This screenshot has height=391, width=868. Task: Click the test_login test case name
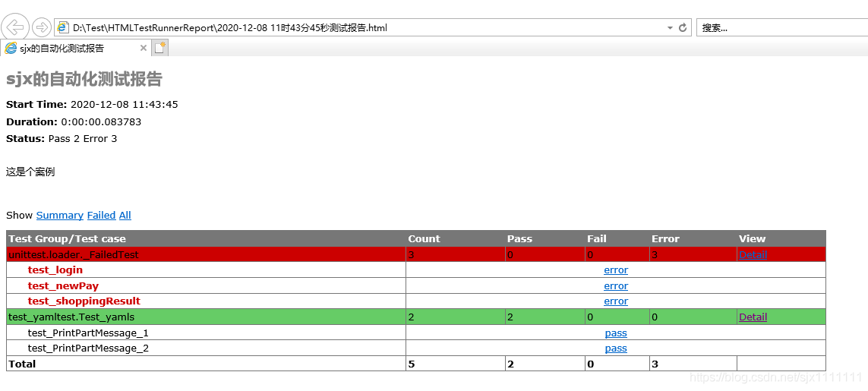tap(55, 270)
